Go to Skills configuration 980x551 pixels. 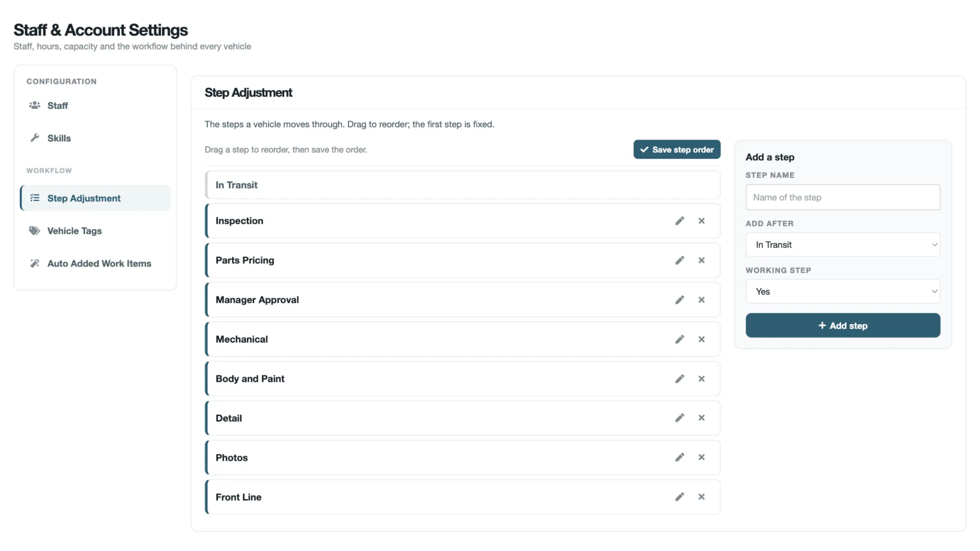click(x=95, y=138)
